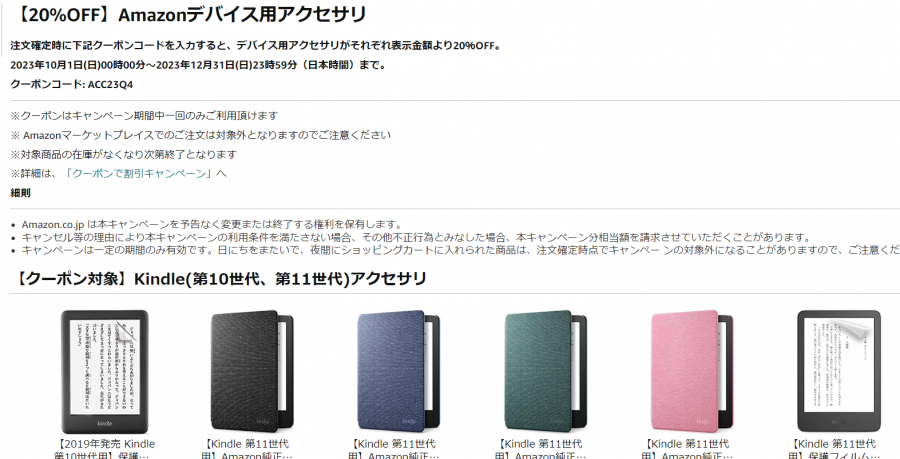
Task: Open 2019年発売 Kindle 第10世代用 product title
Action: (105, 450)
